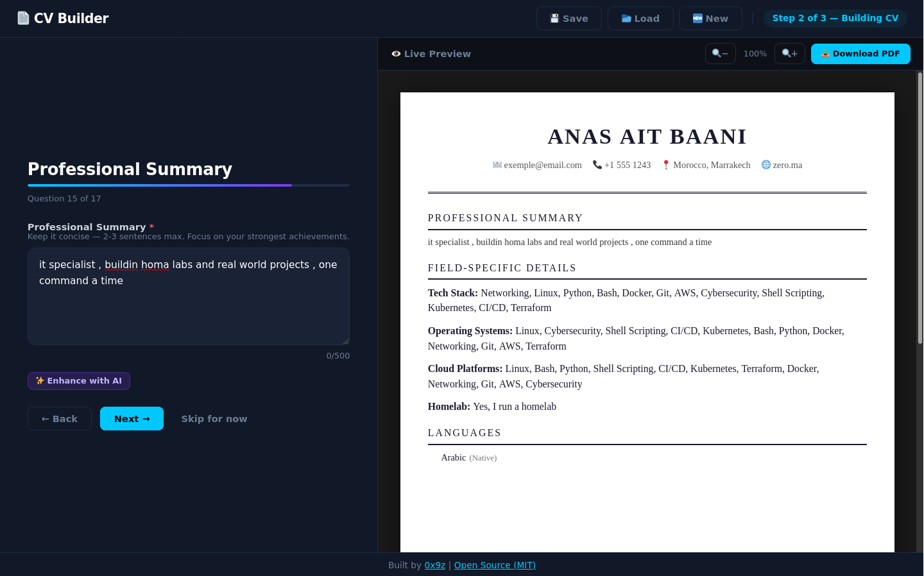Click the location pin icon beside Morocco, Marrakech

pos(666,165)
